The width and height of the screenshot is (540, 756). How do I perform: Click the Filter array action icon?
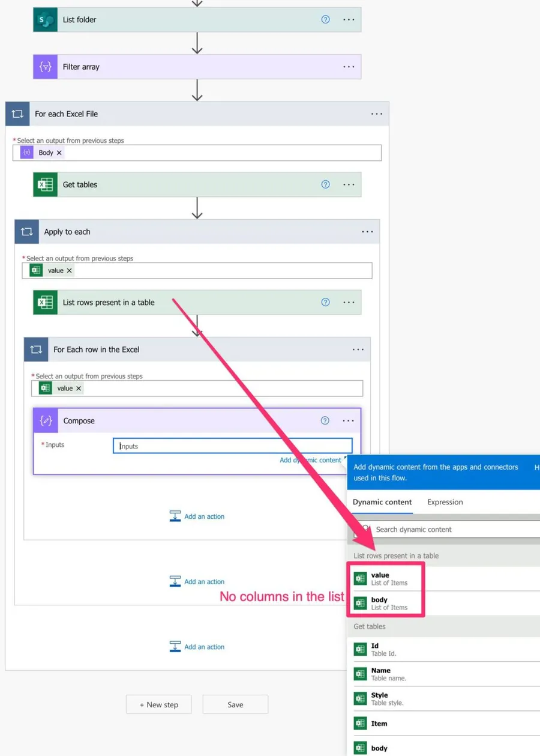coord(46,67)
